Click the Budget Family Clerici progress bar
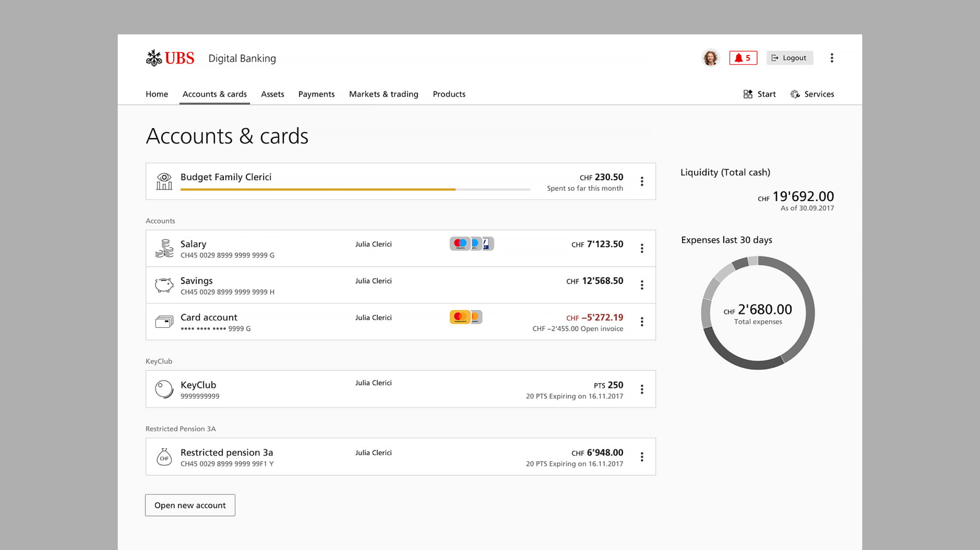 355,189
